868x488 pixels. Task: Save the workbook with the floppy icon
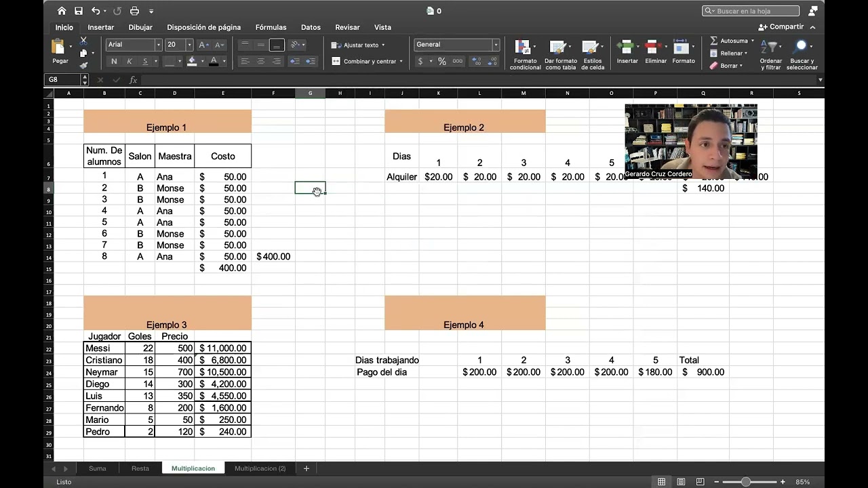coord(79,11)
